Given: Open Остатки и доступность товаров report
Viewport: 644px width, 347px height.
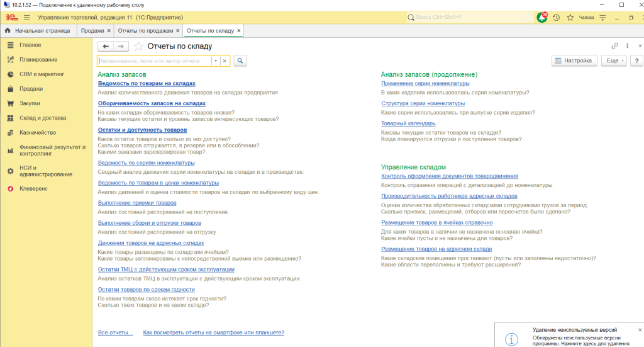Looking at the screenshot, I should tap(142, 130).
